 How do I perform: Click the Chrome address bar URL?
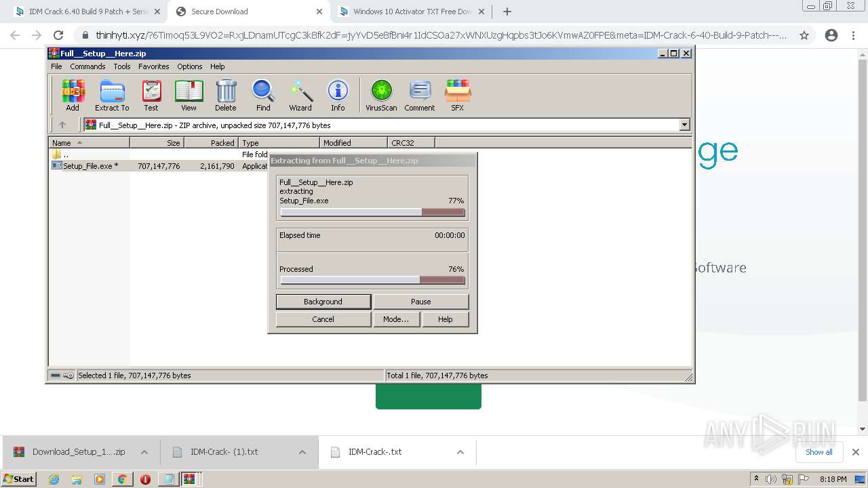441,35
